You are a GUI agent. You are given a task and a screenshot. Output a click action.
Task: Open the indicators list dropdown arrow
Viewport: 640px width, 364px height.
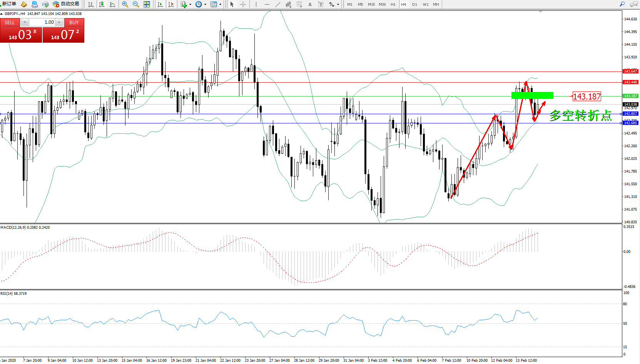pyautogui.click(x=190, y=5)
